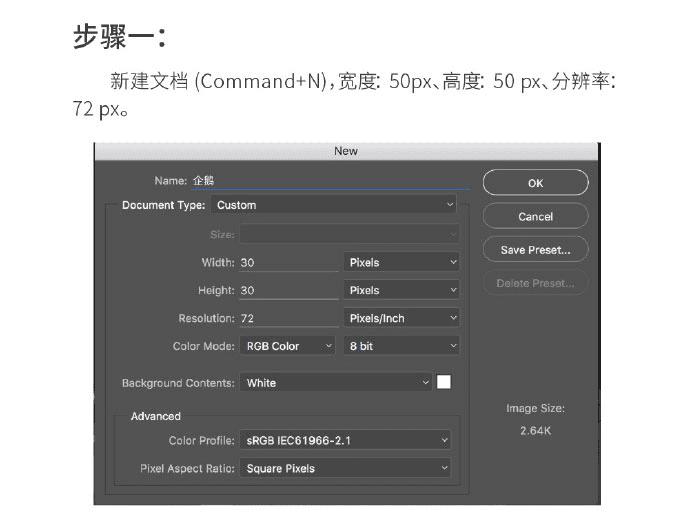690x520 pixels.
Task: Click the white background color swatch
Action: [x=444, y=382]
